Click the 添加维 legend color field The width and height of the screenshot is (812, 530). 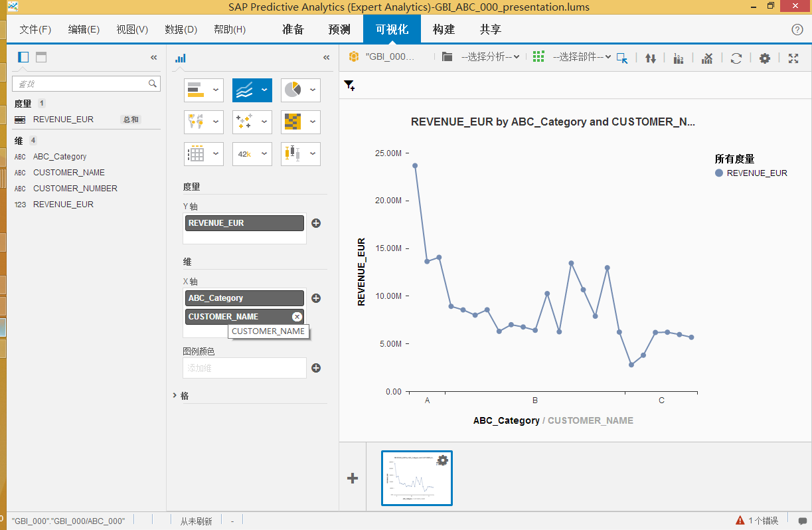coord(244,368)
